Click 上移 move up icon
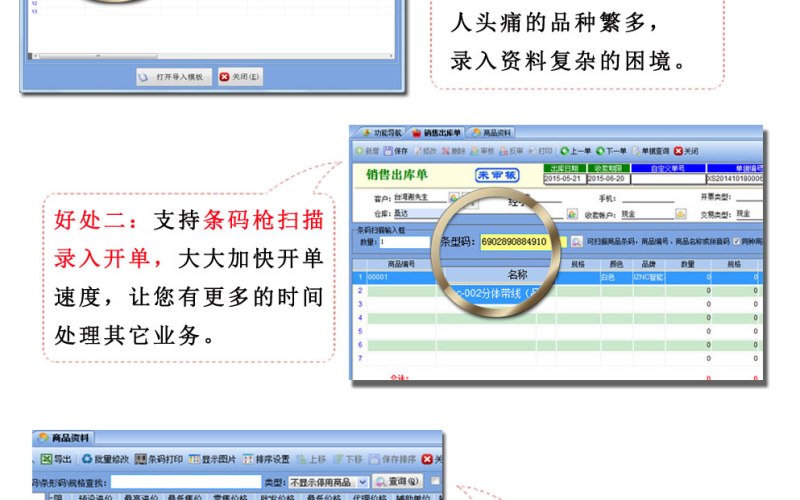800x500 pixels. 311,459
